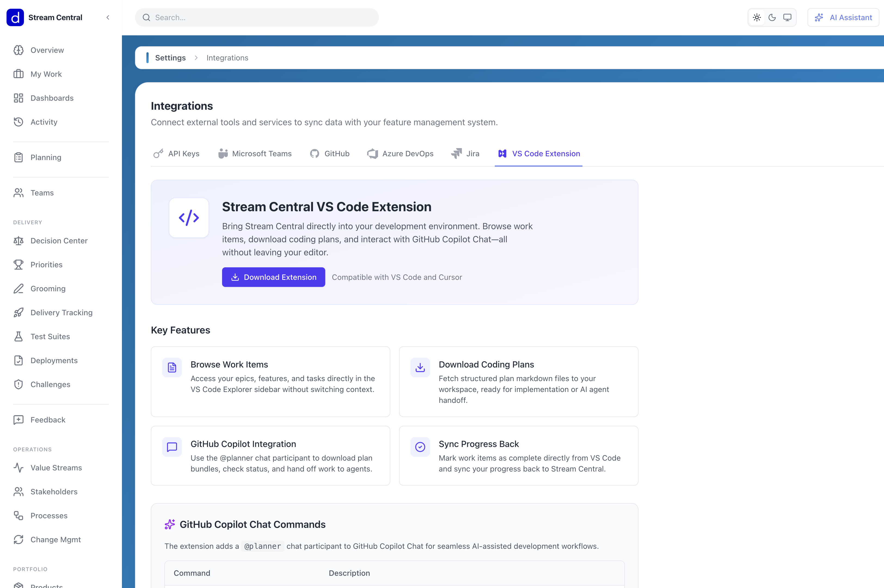The height and width of the screenshot is (588, 884).
Task: Click the Grooming pen icon
Action: [x=18, y=289]
